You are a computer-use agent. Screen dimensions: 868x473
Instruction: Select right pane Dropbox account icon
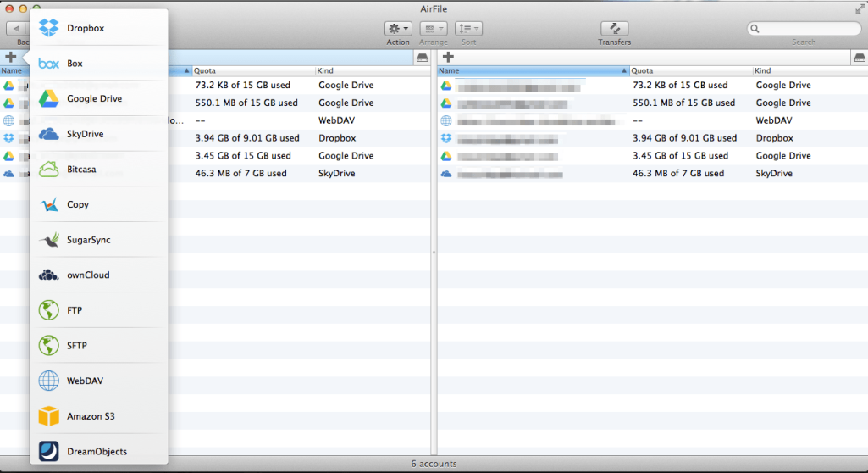click(x=446, y=138)
